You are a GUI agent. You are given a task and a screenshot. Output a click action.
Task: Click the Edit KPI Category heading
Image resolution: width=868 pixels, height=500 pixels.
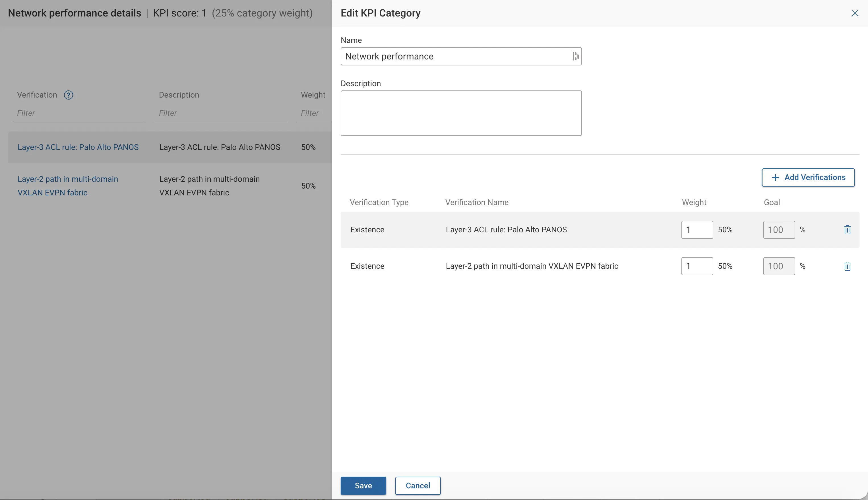pos(381,13)
